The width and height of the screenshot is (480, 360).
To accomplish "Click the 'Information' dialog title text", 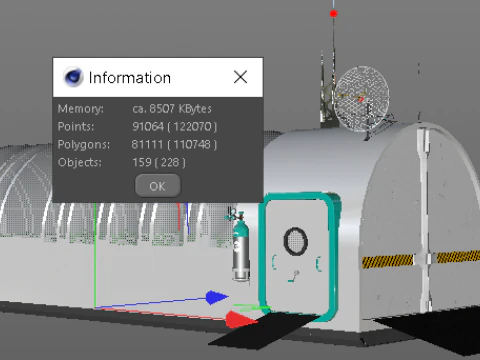I will (130, 78).
